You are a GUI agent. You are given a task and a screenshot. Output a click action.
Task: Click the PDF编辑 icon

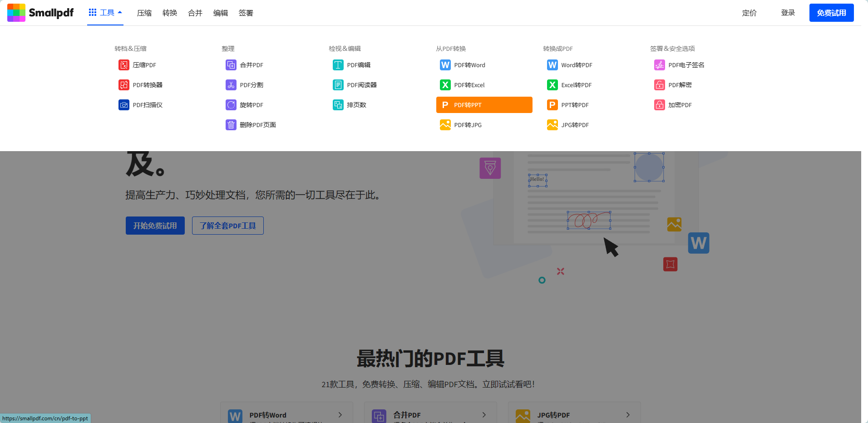click(338, 65)
